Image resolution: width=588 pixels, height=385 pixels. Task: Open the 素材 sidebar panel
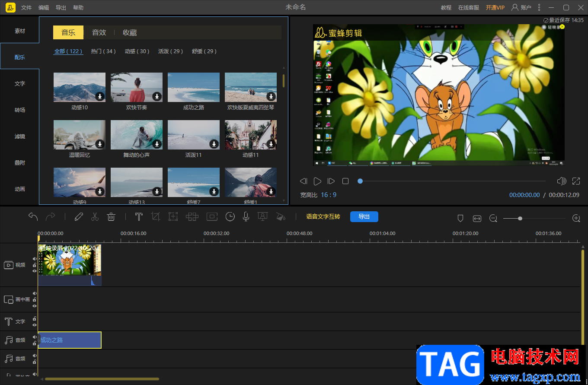[19, 31]
